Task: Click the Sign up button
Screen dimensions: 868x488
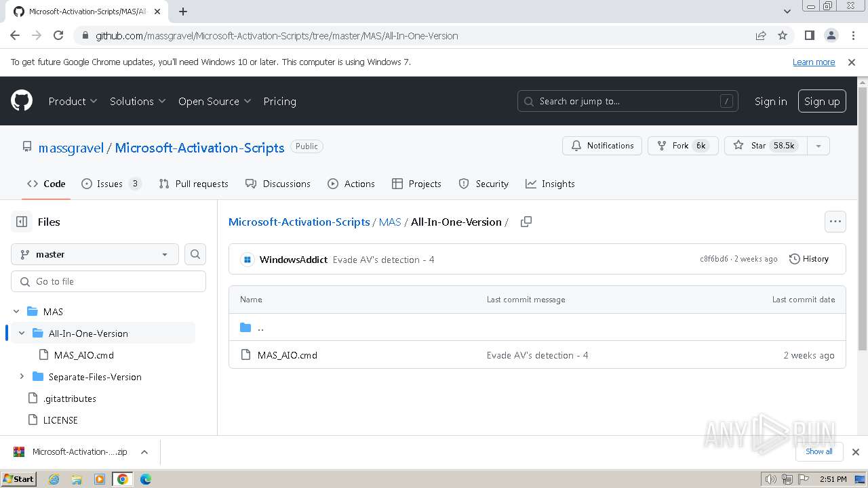Action: [x=822, y=101]
